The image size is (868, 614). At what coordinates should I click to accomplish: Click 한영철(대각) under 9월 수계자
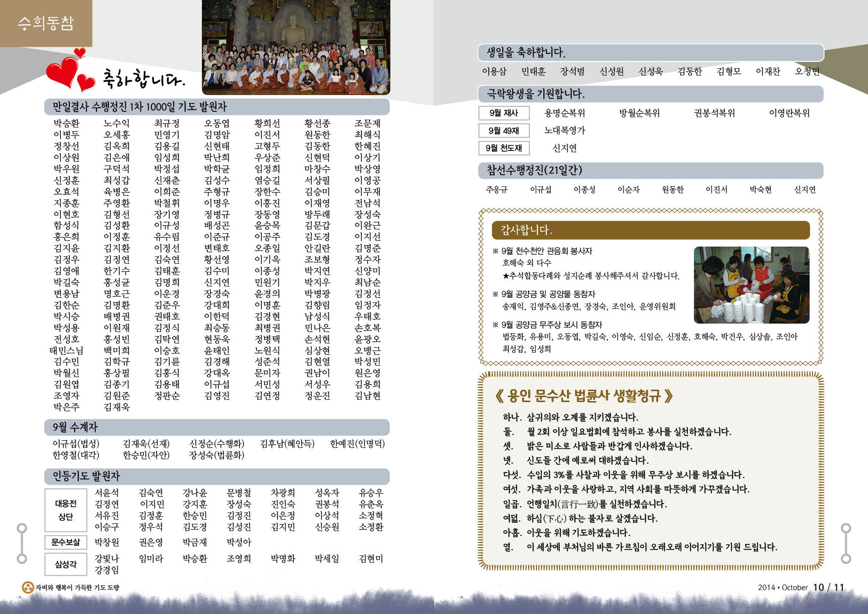[x=76, y=455]
